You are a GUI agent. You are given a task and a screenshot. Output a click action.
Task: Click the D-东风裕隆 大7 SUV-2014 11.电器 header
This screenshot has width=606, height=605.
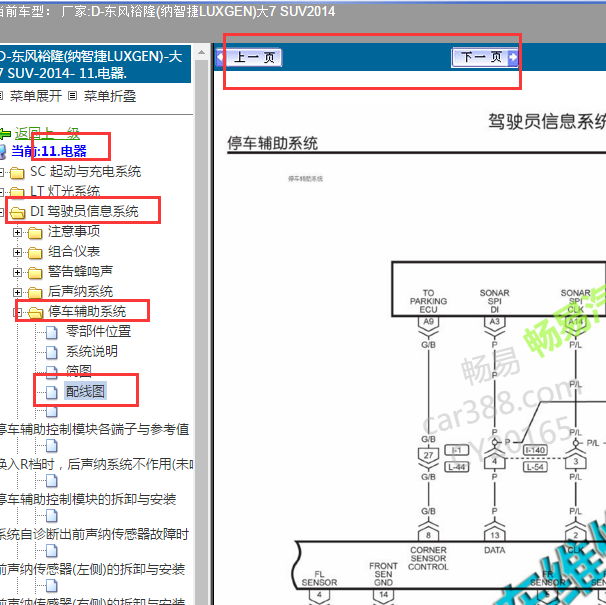[x=95, y=64]
